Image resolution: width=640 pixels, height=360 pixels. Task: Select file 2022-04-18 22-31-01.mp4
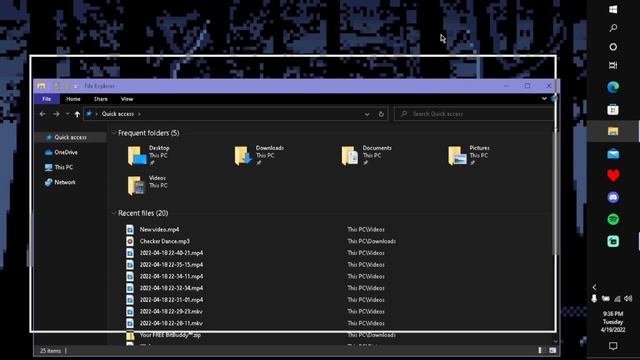(171, 300)
